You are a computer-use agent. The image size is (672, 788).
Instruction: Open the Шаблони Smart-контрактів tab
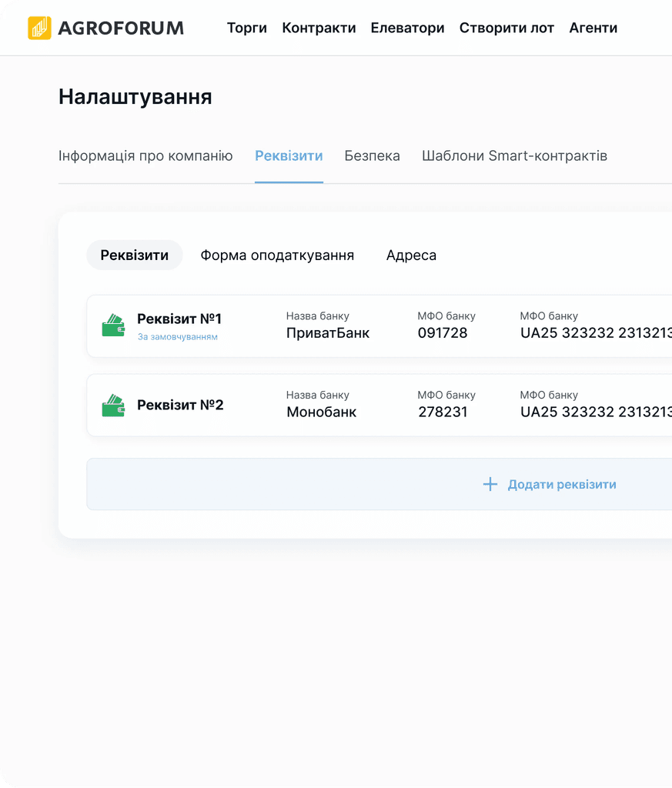coord(515,155)
